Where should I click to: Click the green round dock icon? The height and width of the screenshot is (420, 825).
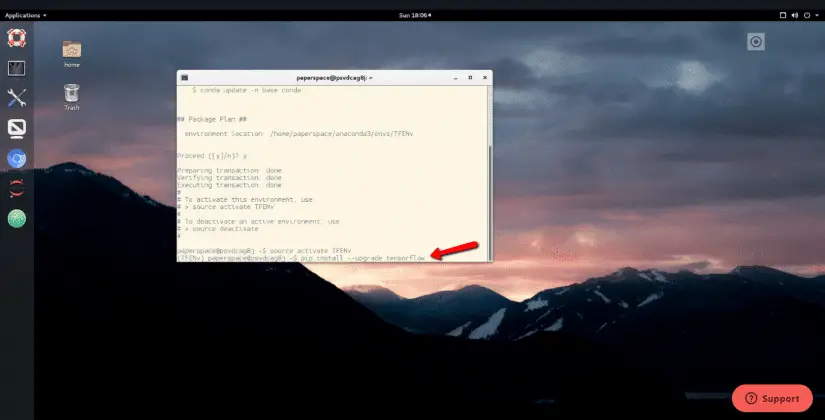coord(17,218)
